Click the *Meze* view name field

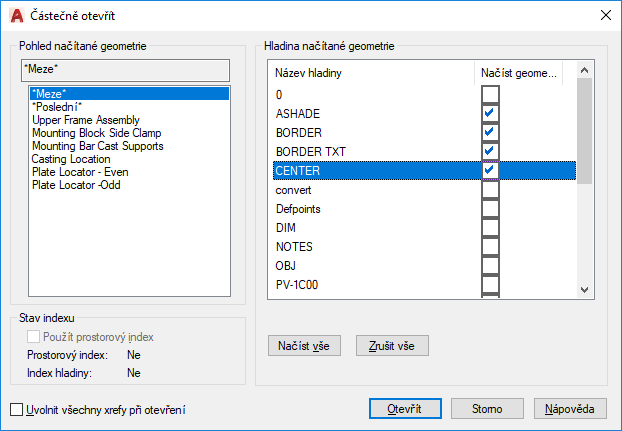(126, 69)
